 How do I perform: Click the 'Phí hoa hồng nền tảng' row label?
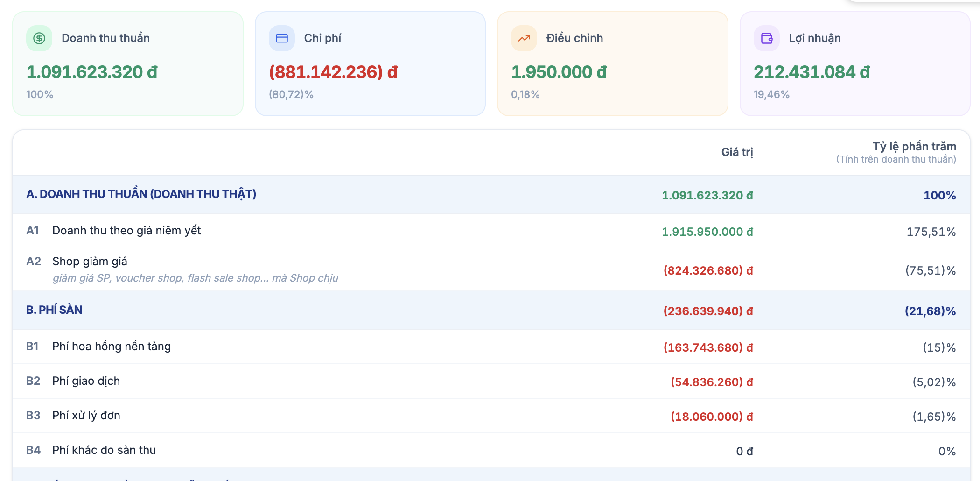(112, 347)
